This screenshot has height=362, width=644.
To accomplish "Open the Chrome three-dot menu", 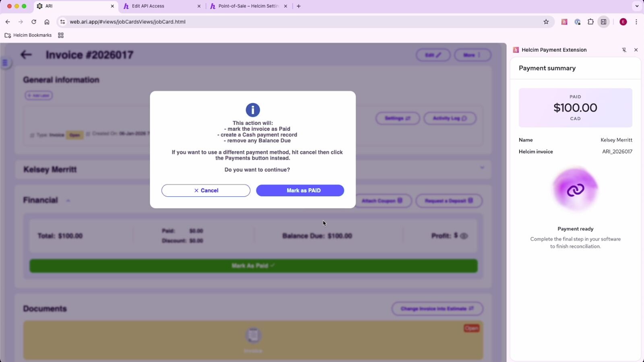I will pos(636,22).
